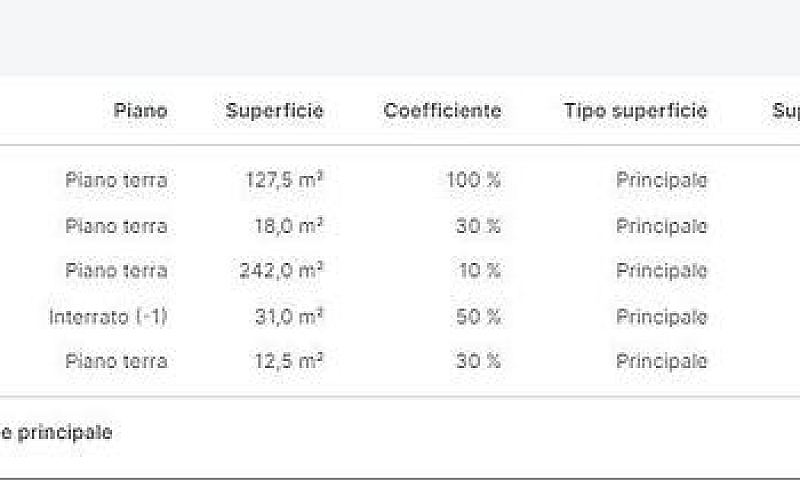The width and height of the screenshot is (800, 480).
Task: Click the Piano column header
Action: pos(140,111)
